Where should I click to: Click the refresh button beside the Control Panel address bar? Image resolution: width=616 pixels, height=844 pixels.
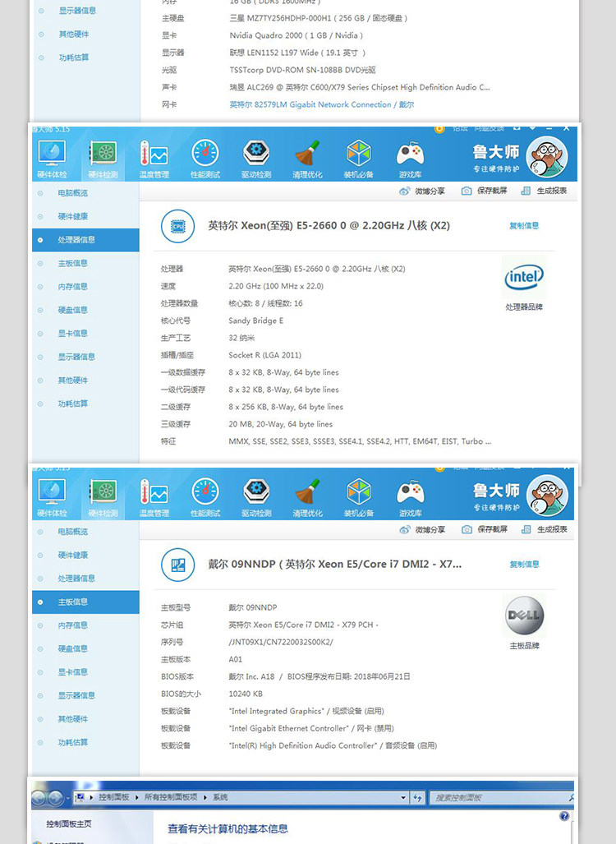417,798
